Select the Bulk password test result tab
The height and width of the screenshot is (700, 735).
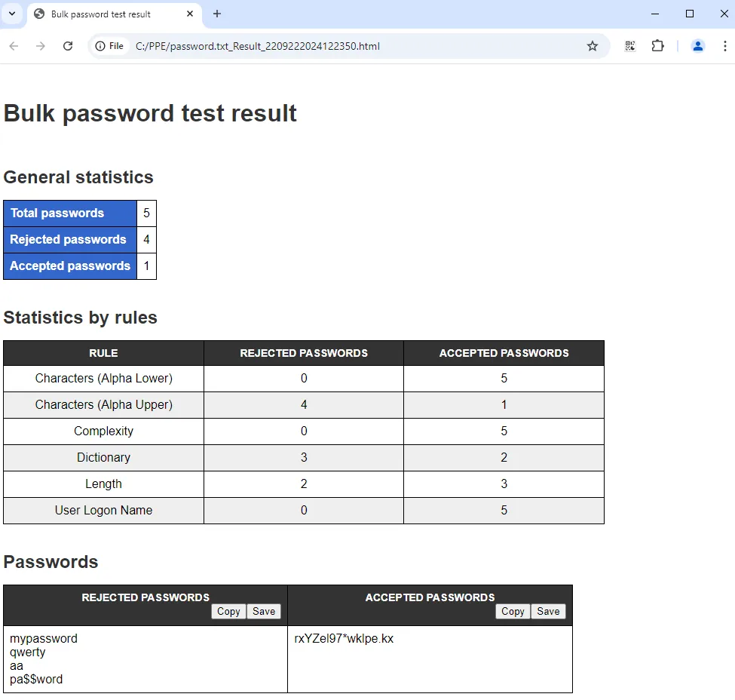pyautogui.click(x=115, y=14)
